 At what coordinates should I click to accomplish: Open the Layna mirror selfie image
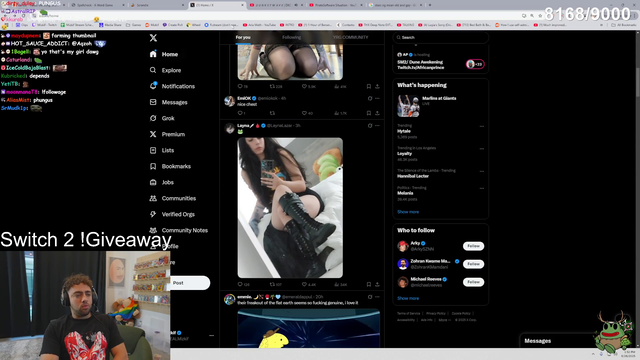pyautogui.click(x=290, y=208)
